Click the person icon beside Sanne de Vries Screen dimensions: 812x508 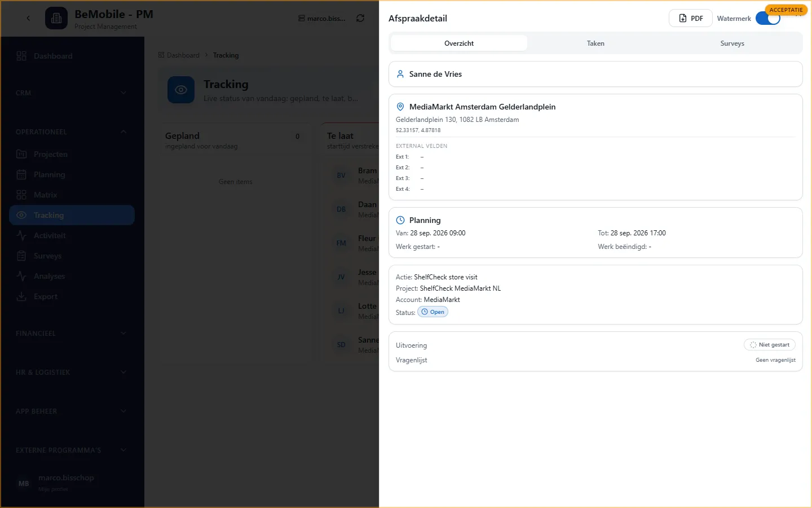(400, 74)
